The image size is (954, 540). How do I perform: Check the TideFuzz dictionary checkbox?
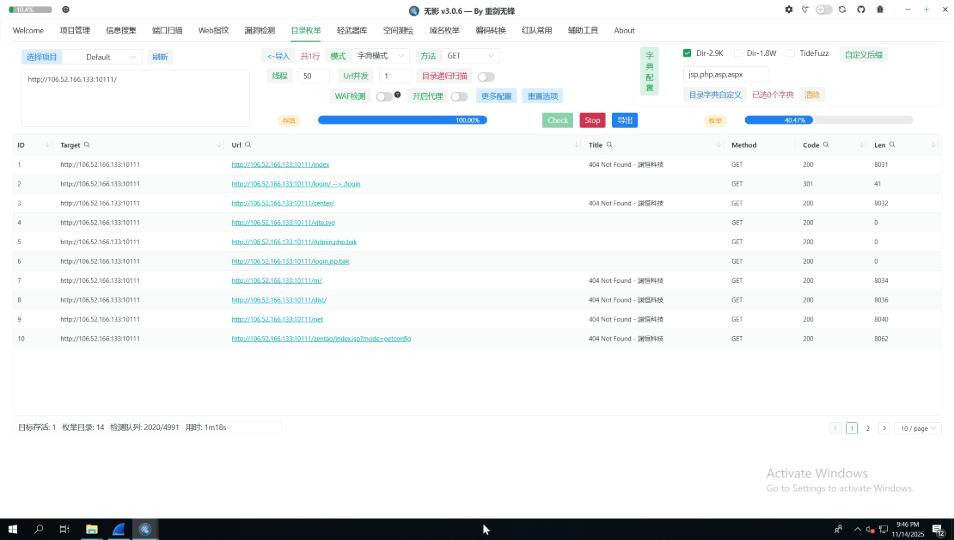[791, 53]
